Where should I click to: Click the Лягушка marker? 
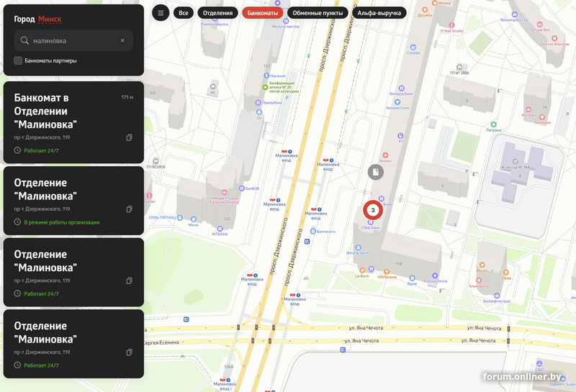pyautogui.click(x=493, y=124)
